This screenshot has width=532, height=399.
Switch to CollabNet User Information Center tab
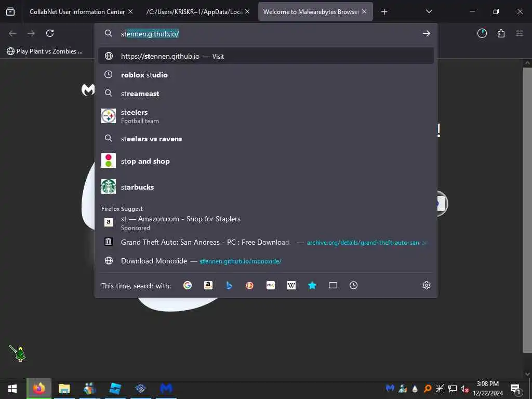point(77,12)
